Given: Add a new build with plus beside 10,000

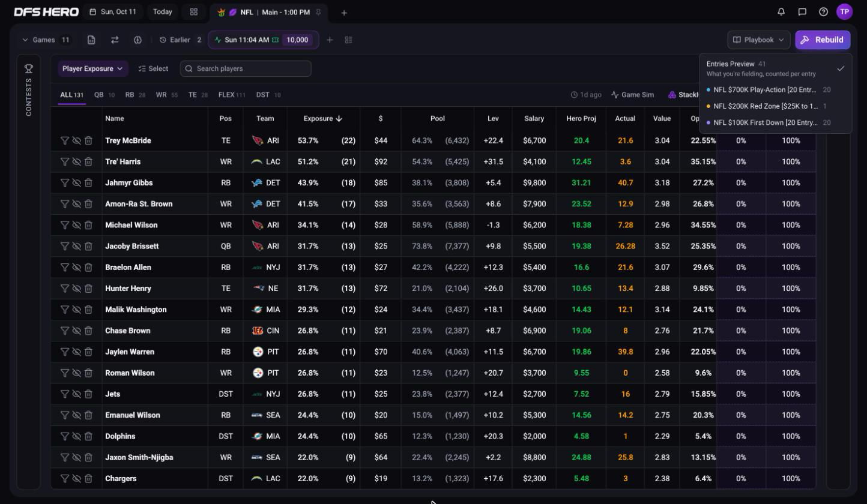Looking at the screenshot, I should tap(330, 40).
